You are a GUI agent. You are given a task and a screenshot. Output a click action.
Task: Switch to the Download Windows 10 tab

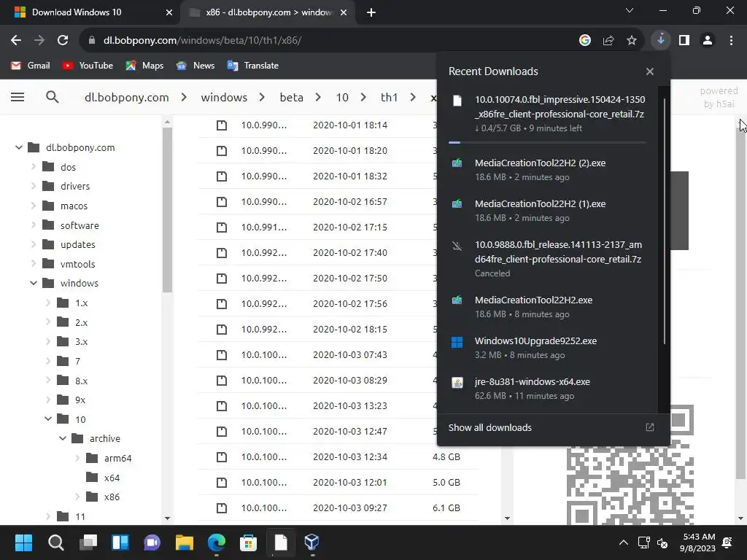(x=90, y=12)
